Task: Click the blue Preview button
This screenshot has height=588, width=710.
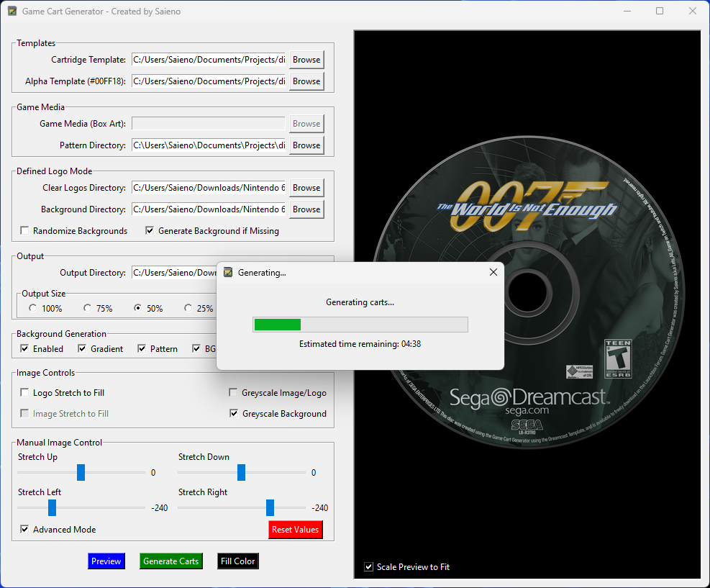Action: click(x=106, y=561)
